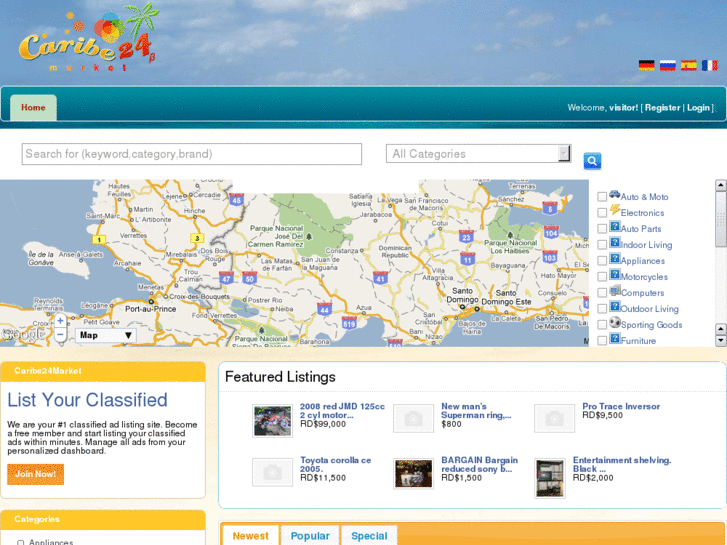Viewport: 727px width, 545px height.
Task: Click the Appliances category icon in filter list
Action: click(615, 258)
